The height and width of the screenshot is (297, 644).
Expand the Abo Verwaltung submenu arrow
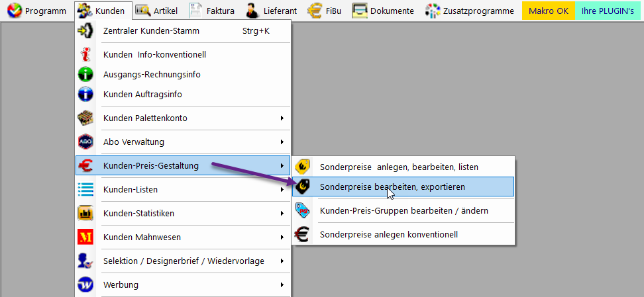(x=282, y=142)
